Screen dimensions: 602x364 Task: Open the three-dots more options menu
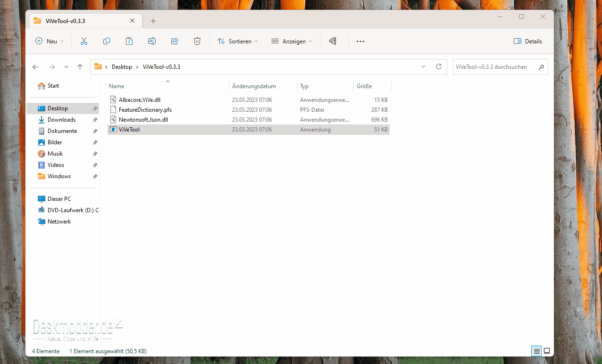tap(360, 41)
